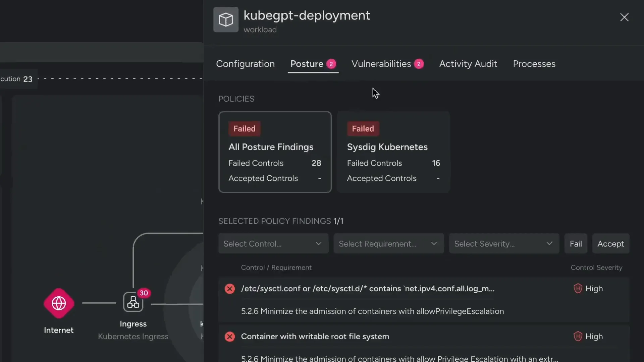
Task: Click the Posture tab count badge
Action: coord(331,64)
